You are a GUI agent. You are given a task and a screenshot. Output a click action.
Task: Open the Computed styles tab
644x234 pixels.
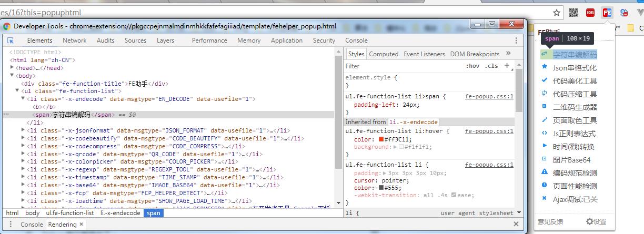pyautogui.click(x=384, y=54)
